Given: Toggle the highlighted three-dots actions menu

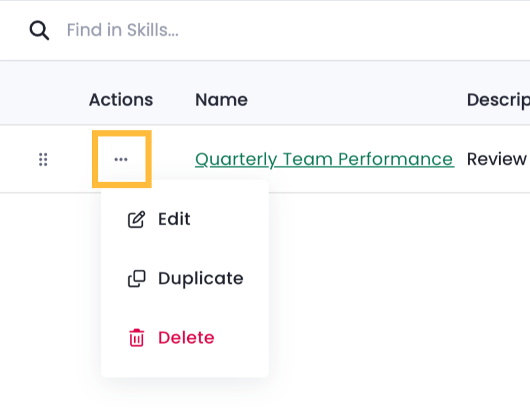Looking at the screenshot, I should click(122, 159).
